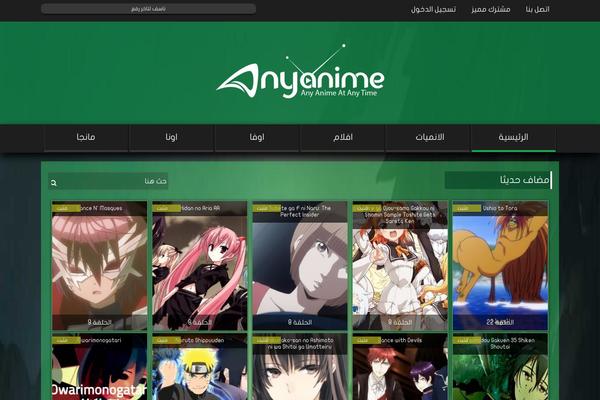Viewport: 600px width, 400px height.
Task: Click the yellow badge on Hidan no Aria
Action: click(166, 208)
